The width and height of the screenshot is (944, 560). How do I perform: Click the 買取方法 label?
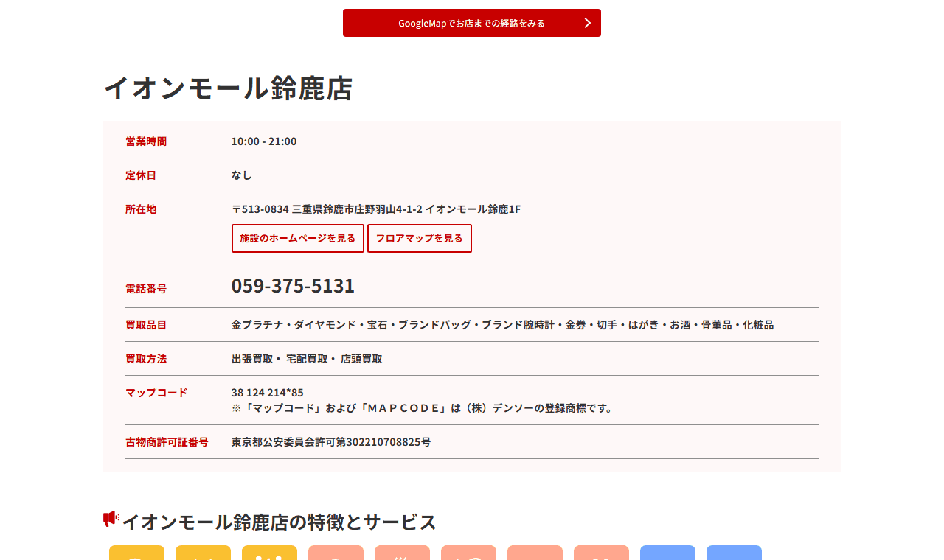pos(146,359)
